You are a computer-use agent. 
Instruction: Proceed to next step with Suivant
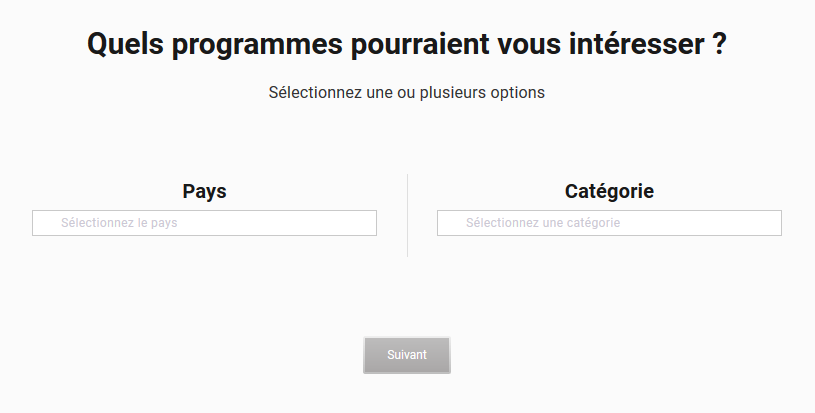coord(406,355)
